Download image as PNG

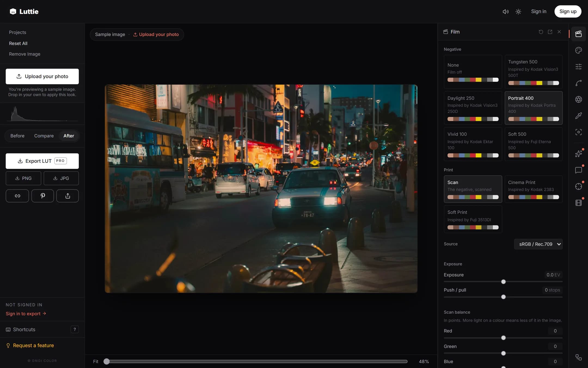click(x=23, y=178)
